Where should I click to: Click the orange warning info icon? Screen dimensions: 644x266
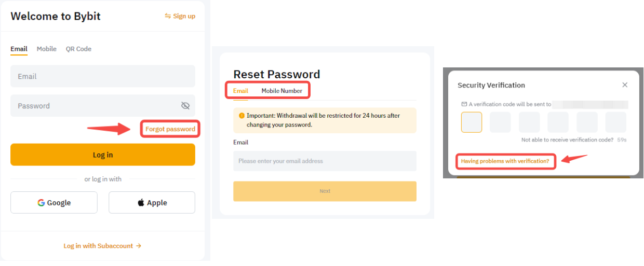[x=242, y=116]
